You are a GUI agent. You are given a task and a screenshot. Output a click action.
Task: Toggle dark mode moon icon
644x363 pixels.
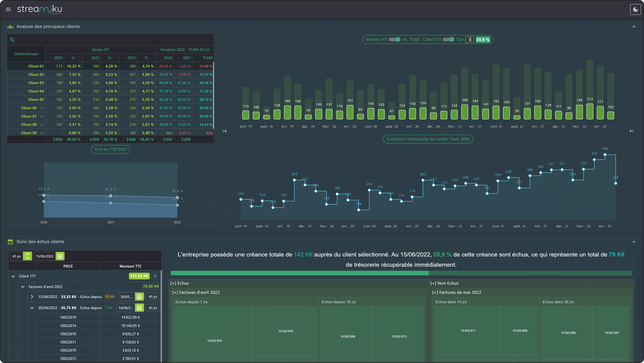[x=635, y=9]
